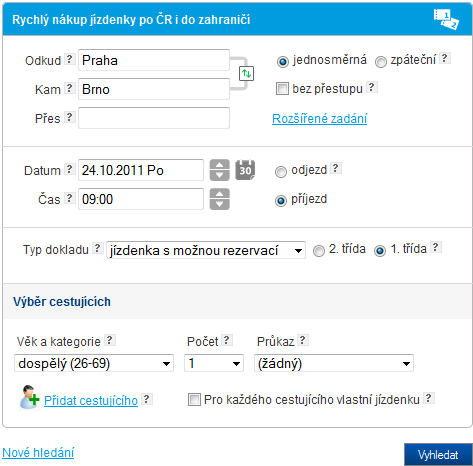Click into the Přes input field

154,118
